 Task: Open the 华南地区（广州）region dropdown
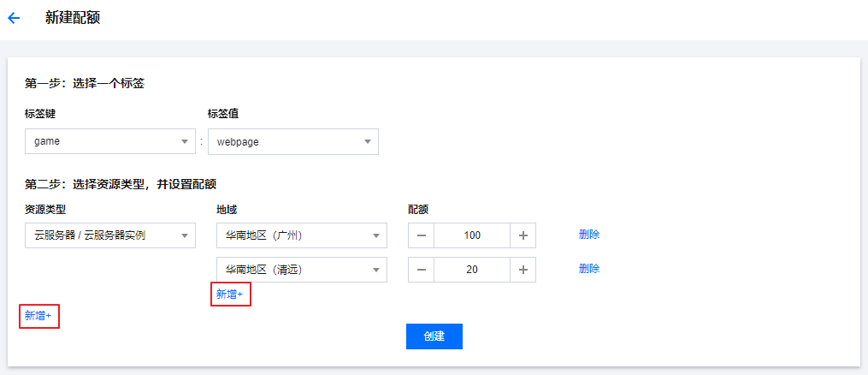pyautogui.click(x=302, y=235)
